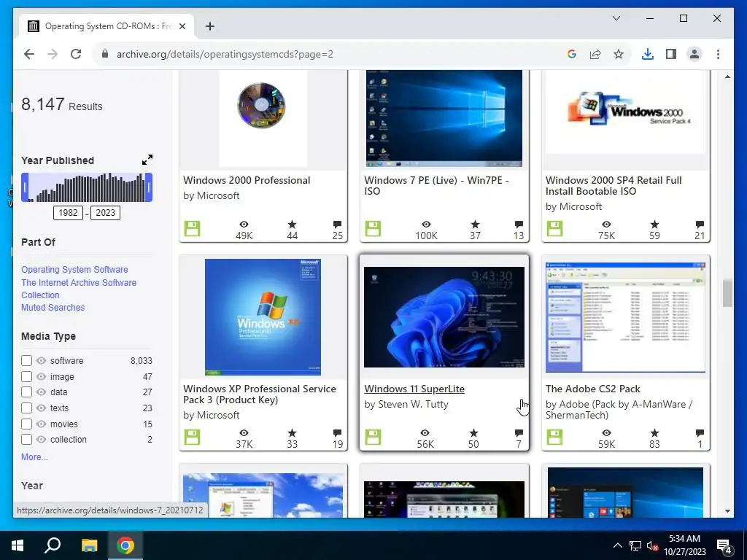This screenshot has width=747, height=560.
Task: Click the address bar URL
Action: click(225, 54)
